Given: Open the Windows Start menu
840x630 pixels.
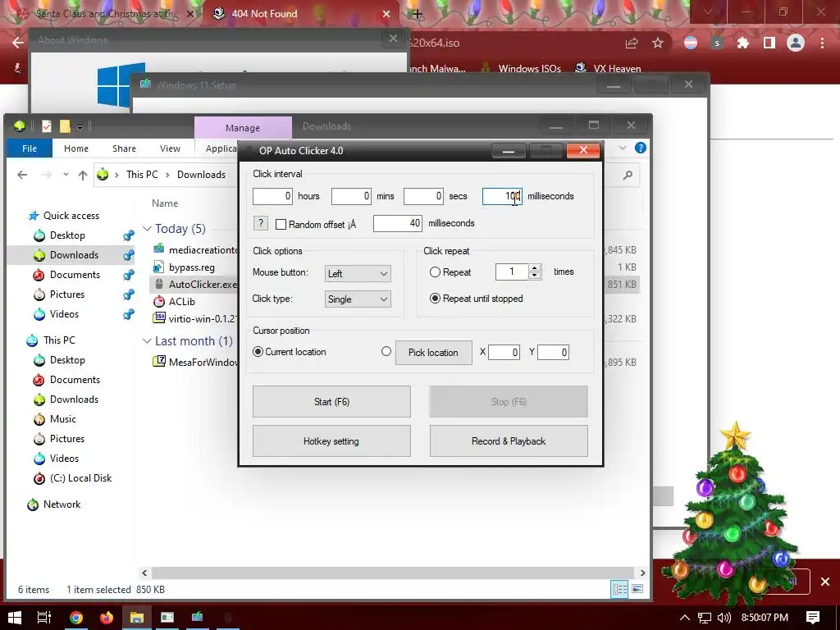Looking at the screenshot, I should (x=15, y=618).
